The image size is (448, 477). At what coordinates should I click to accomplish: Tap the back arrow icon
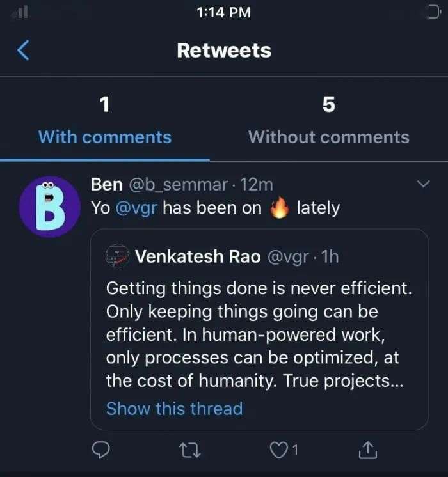23,50
